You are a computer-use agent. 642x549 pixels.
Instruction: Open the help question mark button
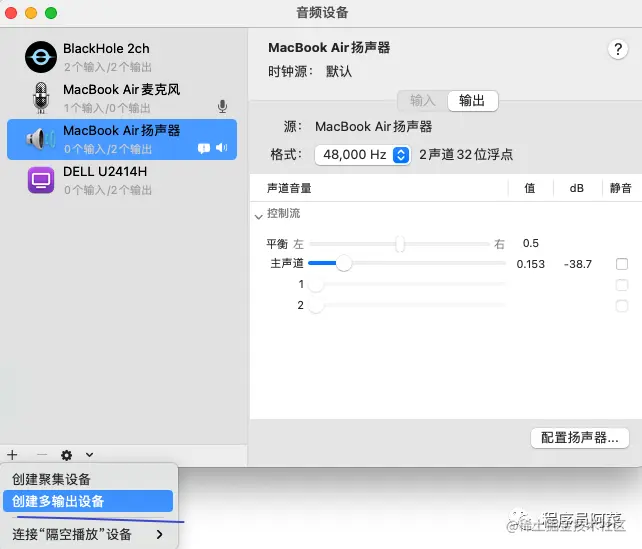618,50
